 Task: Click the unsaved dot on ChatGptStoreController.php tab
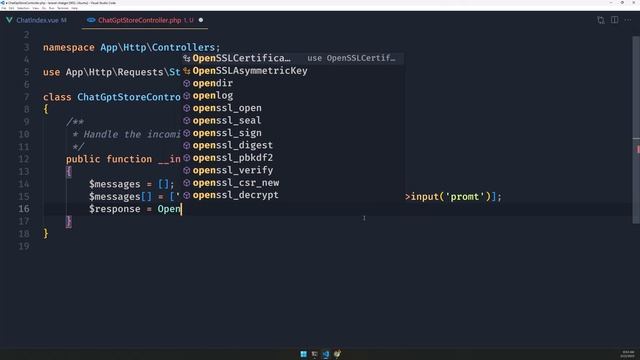201,20
